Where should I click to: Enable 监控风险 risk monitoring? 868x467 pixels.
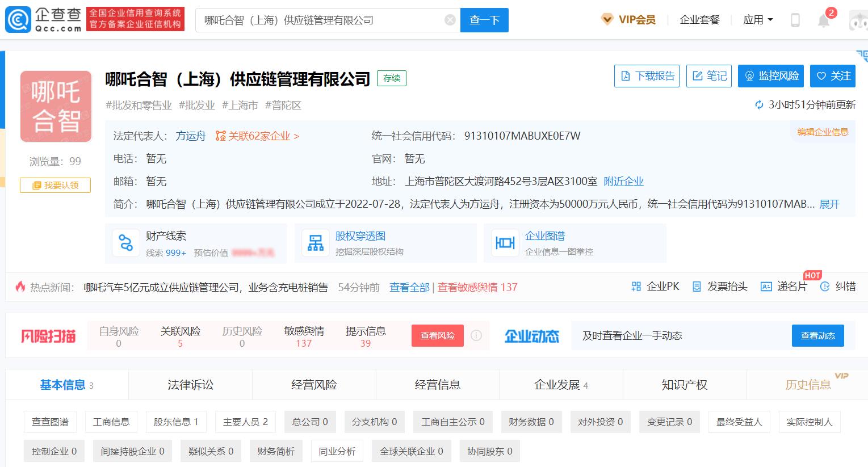click(x=771, y=76)
